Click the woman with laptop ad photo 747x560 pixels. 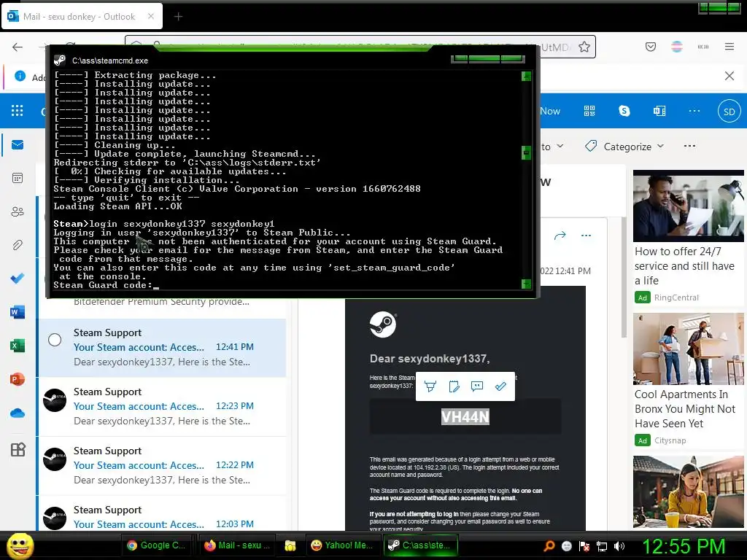point(689,492)
